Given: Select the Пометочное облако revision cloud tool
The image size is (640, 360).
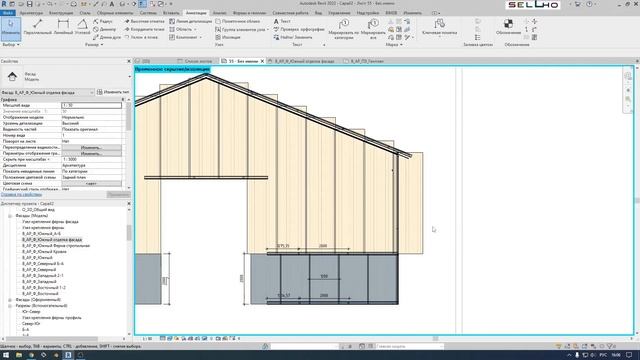Looking at the screenshot, I should coord(238,21).
